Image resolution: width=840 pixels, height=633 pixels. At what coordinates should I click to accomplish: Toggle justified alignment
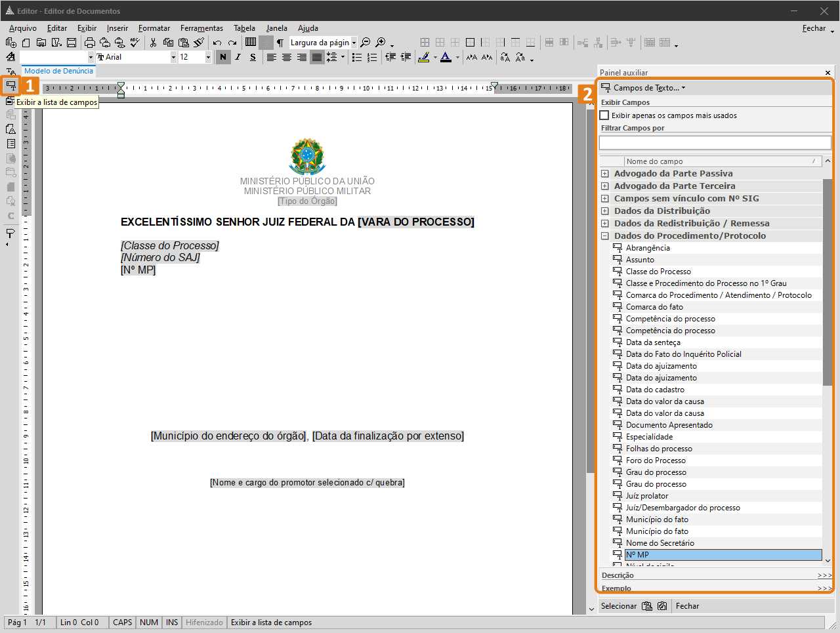(x=316, y=57)
